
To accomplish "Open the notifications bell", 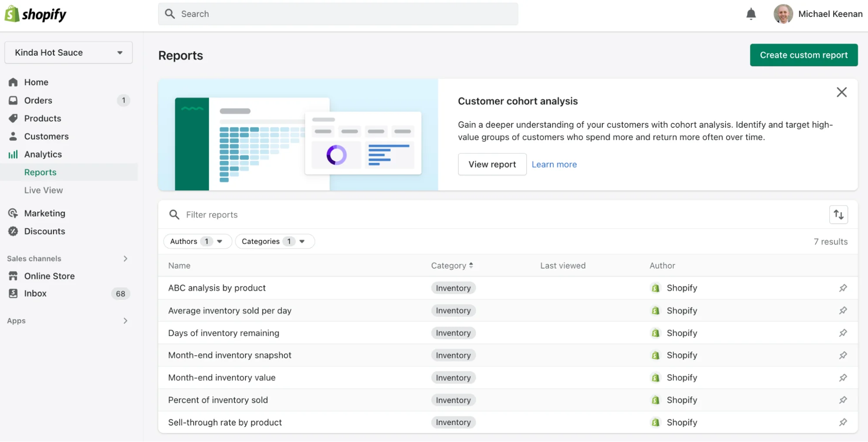I will (751, 13).
